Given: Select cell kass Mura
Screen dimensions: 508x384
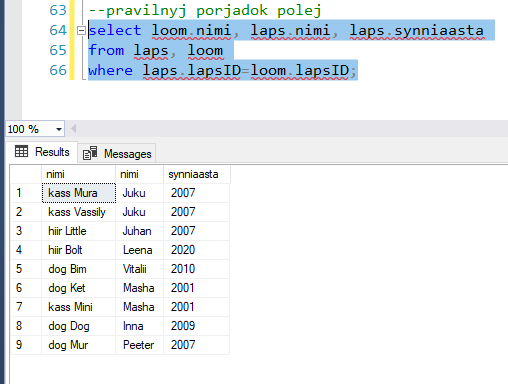Looking at the screenshot, I should (x=79, y=193).
